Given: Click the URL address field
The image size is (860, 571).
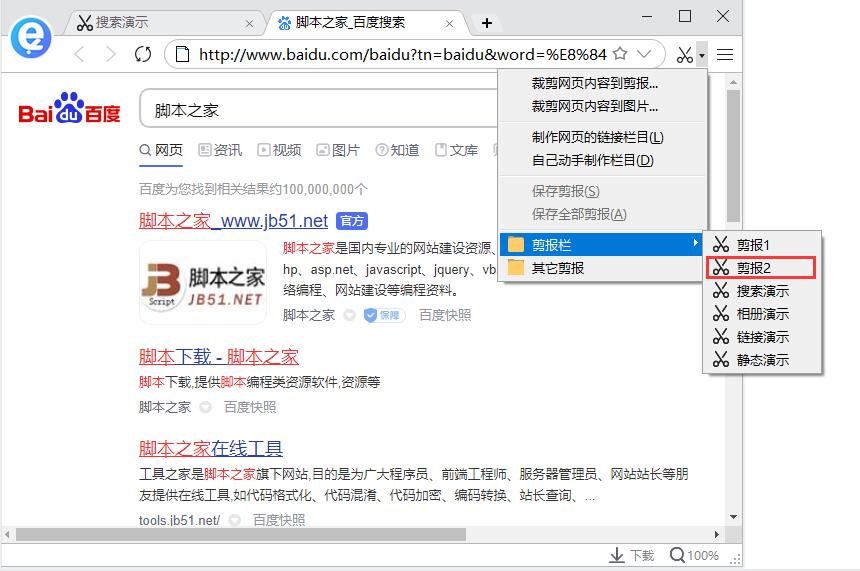Looking at the screenshot, I should [403, 54].
